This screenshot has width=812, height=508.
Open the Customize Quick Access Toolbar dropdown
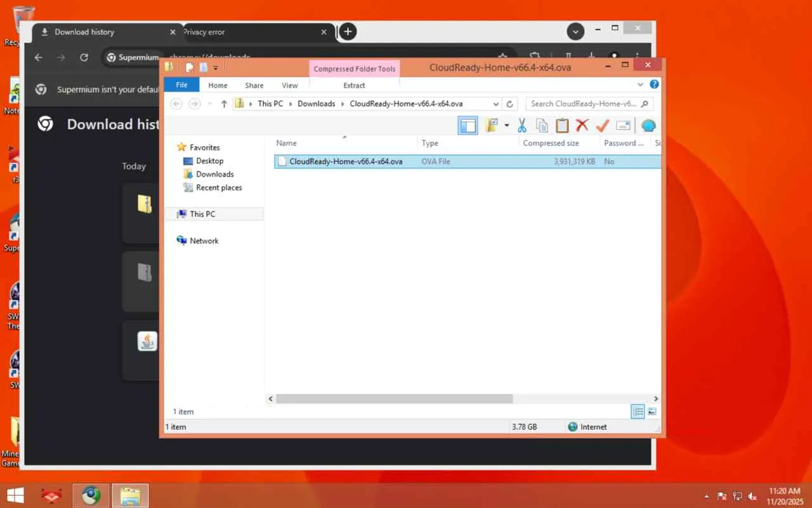point(216,68)
